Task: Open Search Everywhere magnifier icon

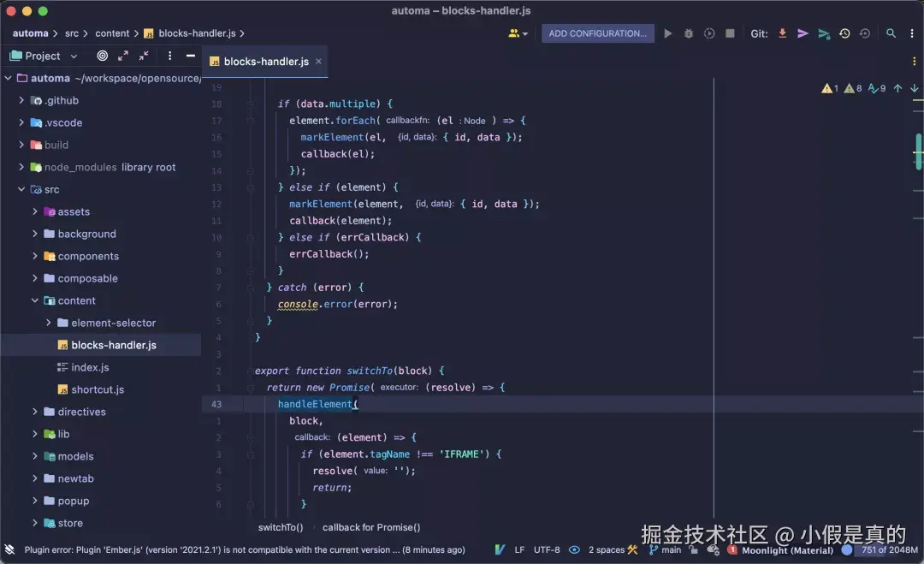Action: 891,33
